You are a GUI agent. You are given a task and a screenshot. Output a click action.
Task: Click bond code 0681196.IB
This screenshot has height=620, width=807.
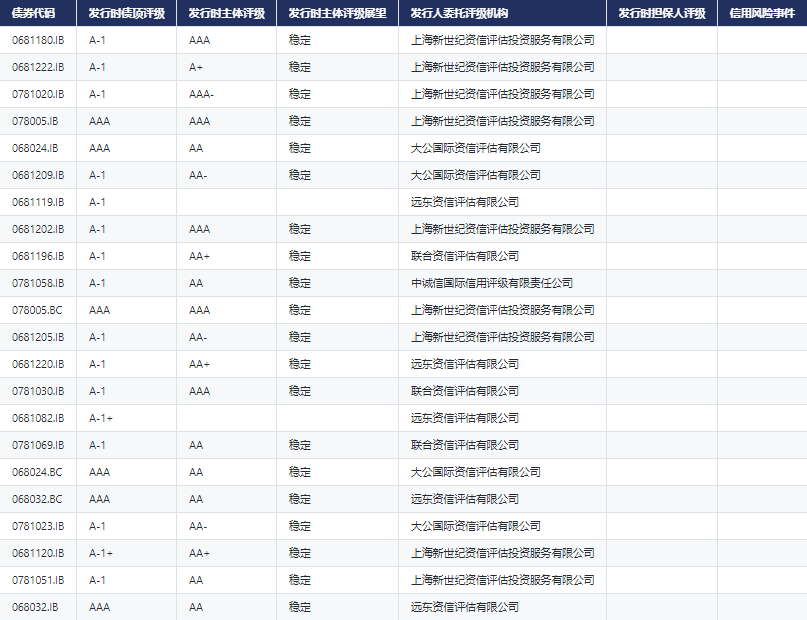(38, 256)
